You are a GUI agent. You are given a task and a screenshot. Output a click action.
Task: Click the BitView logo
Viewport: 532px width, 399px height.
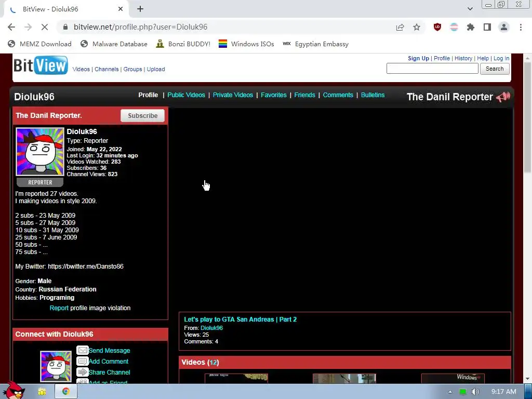(41, 65)
